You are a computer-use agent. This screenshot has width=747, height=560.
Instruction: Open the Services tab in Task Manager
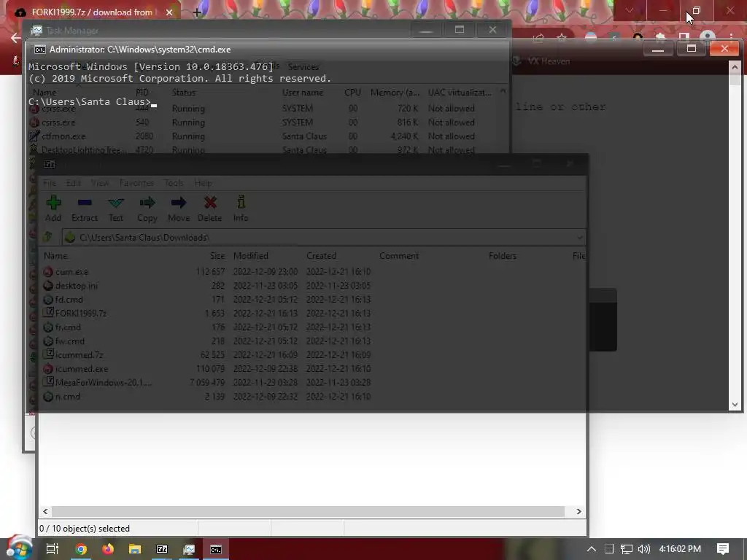(x=303, y=66)
